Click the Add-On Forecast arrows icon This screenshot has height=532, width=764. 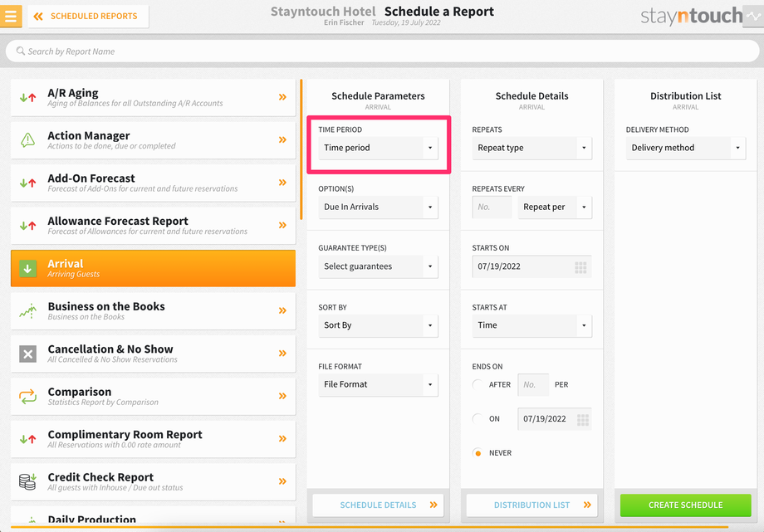click(x=27, y=183)
